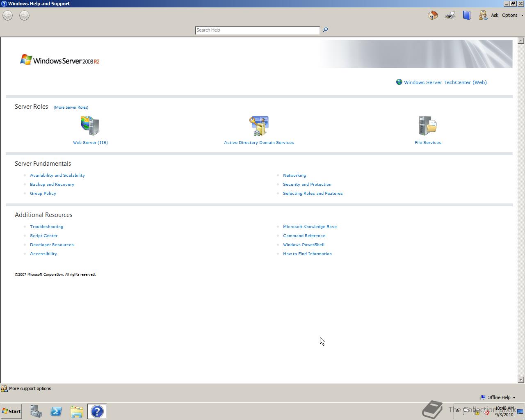Open the Accessibility link
This screenshot has height=420, width=525.
[43, 254]
